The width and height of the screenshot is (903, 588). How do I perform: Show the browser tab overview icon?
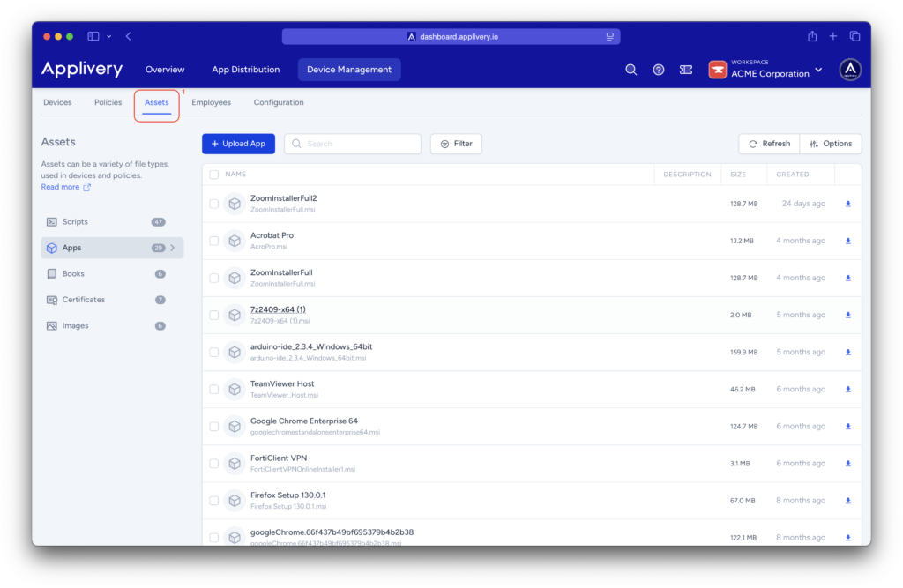854,36
